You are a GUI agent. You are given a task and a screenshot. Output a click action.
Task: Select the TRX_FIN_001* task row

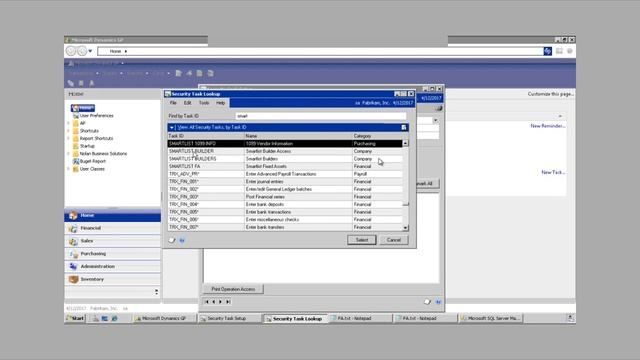pos(284,182)
